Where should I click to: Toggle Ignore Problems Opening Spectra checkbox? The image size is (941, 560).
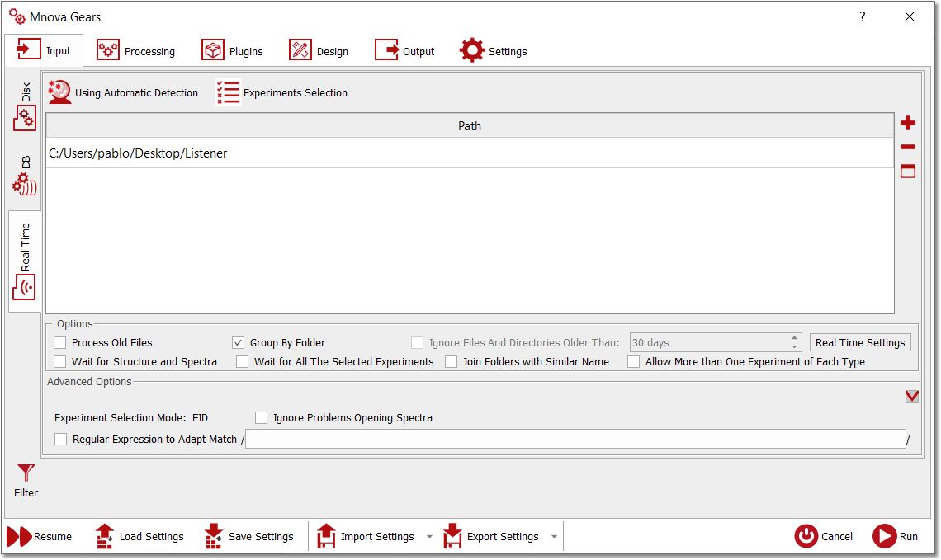pyautogui.click(x=261, y=418)
